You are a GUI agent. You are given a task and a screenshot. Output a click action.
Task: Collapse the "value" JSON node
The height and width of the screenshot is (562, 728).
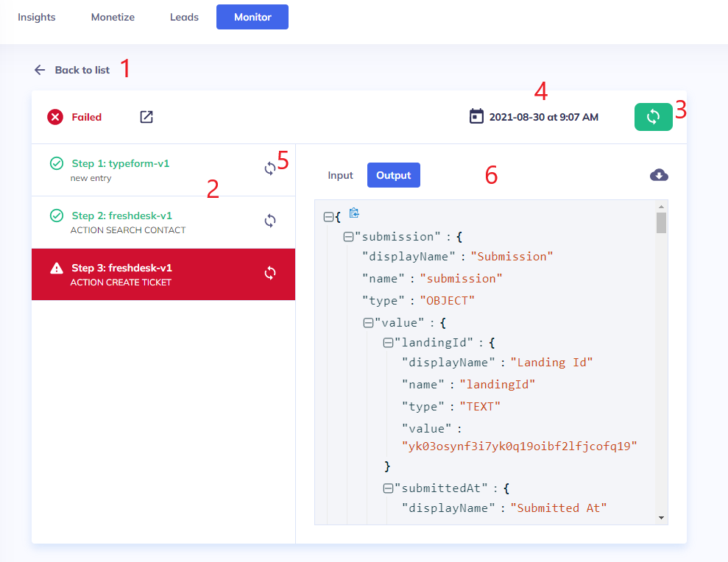coord(368,322)
